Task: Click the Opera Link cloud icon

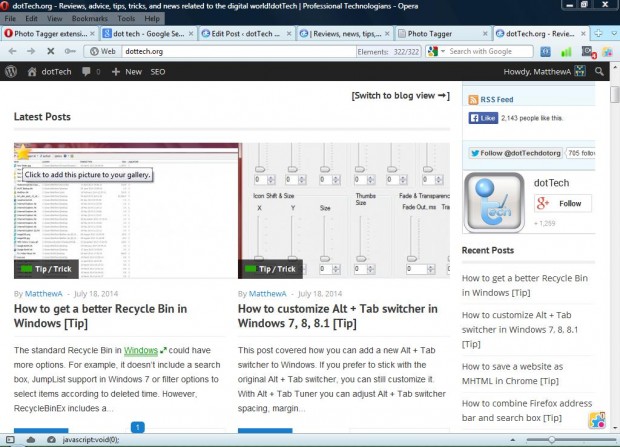Action: [31, 439]
